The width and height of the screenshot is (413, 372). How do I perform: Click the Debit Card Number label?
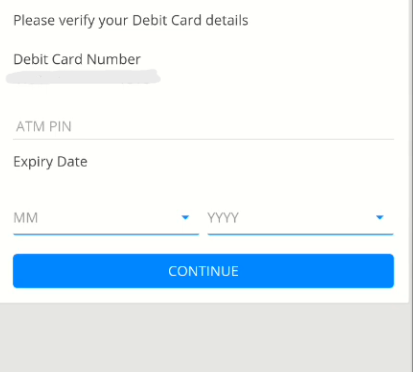(77, 59)
